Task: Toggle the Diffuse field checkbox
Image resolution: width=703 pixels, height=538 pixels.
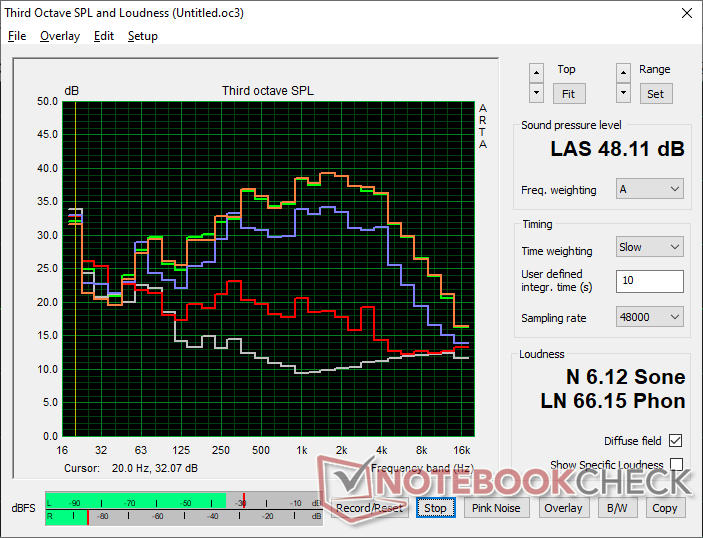Action: pyautogui.click(x=677, y=441)
